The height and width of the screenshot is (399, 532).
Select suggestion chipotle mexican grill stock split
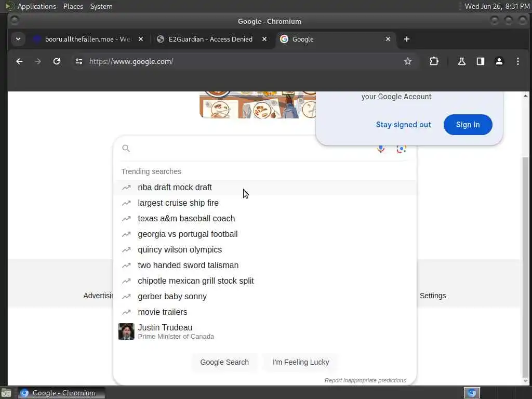point(265,281)
